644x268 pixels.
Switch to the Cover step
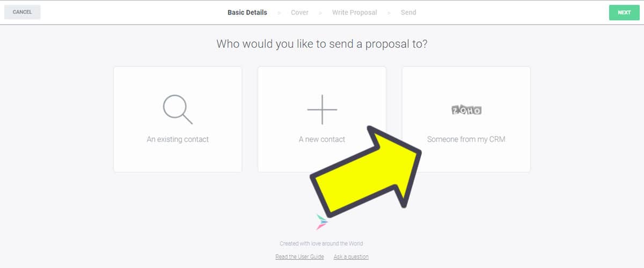point(299,12)
